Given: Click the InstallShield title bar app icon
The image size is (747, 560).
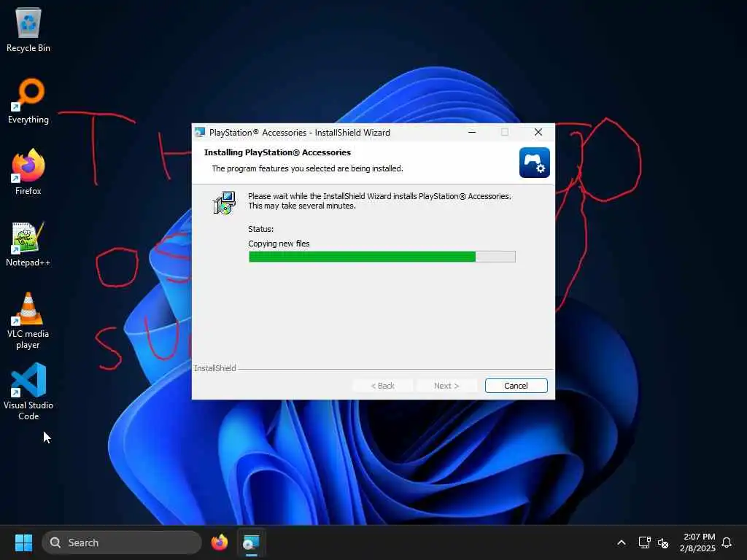Looking at the screenshot, I should [200, 133].
